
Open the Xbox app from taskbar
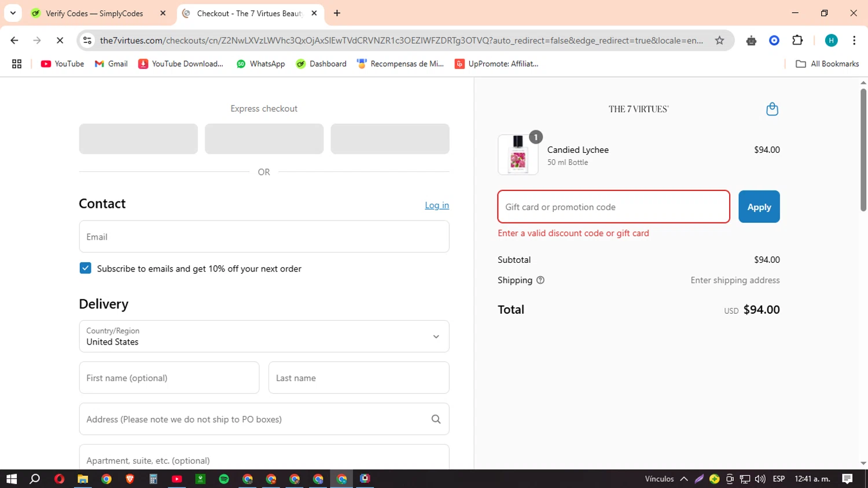200,479
